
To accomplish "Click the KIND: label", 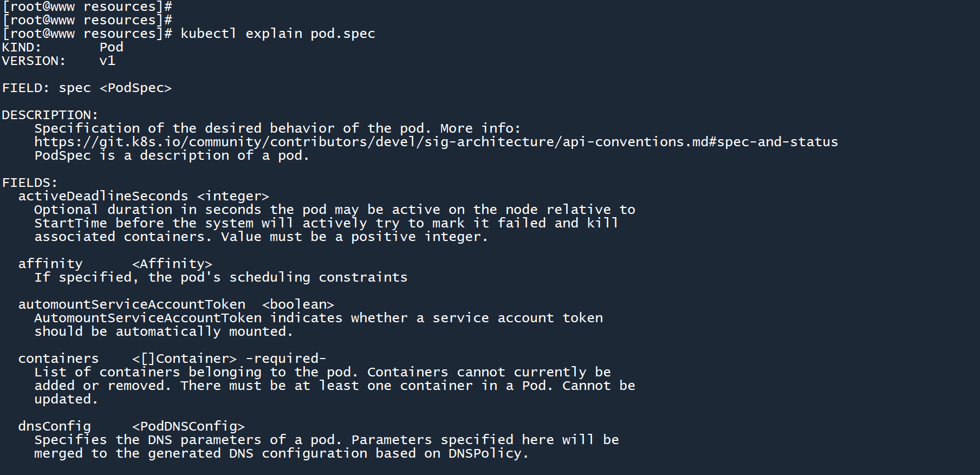I will [x=22, y=47].
